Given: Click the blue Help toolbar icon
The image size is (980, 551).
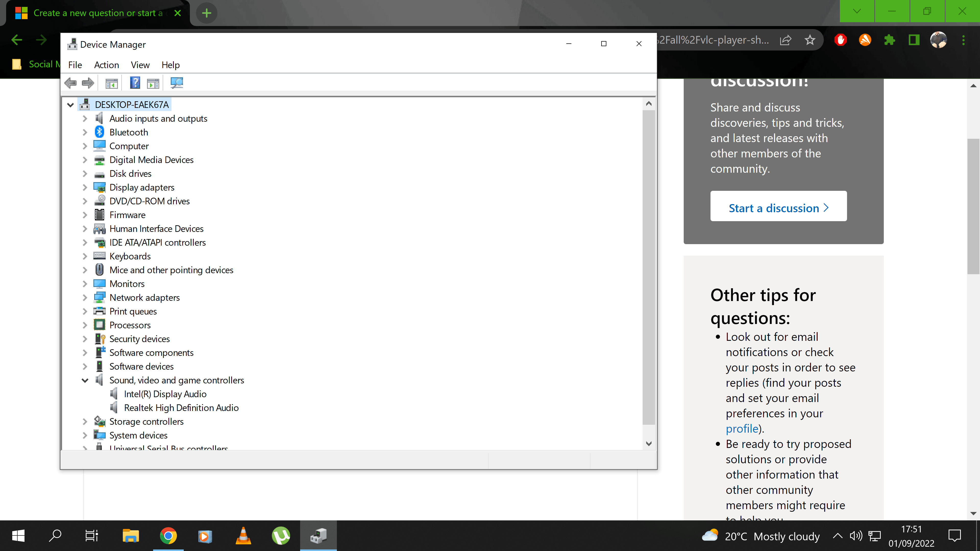Looking at the screenshot, I should point(135,83).
